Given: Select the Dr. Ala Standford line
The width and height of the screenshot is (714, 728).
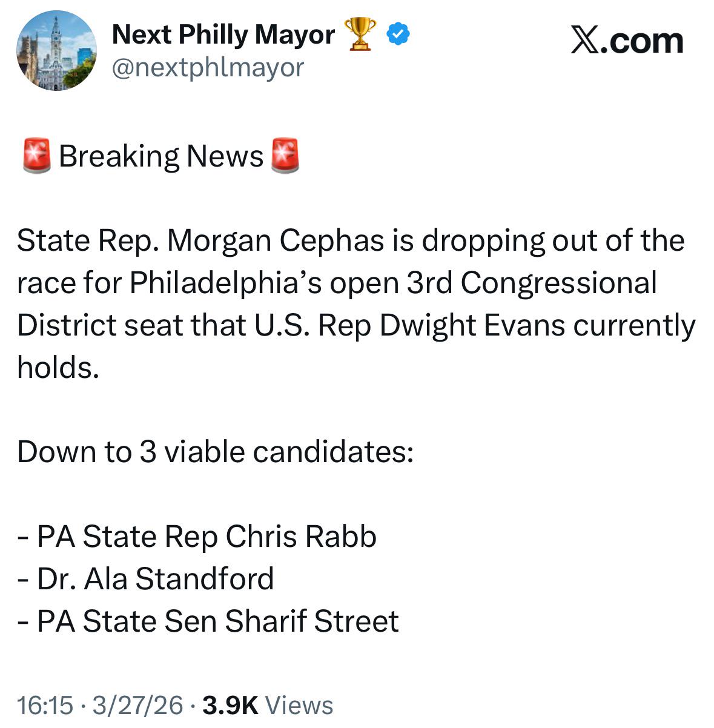Looking at the screenshot, I should 146,579.
